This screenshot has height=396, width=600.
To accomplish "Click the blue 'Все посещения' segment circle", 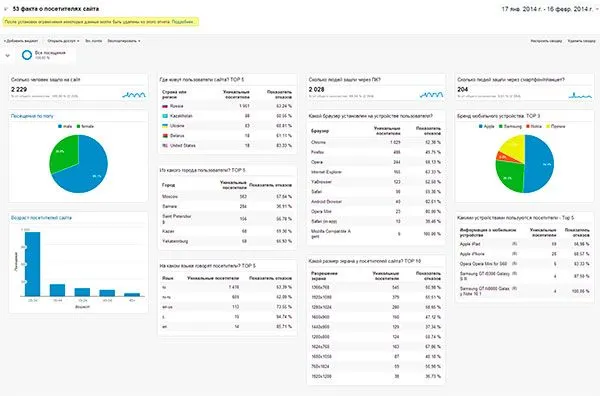I will 27,55.
